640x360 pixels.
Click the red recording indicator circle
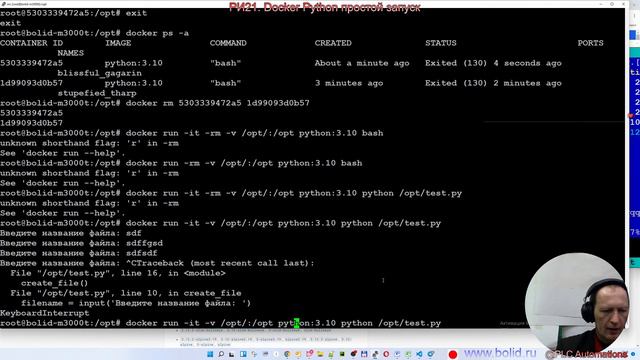coord(453,354)
